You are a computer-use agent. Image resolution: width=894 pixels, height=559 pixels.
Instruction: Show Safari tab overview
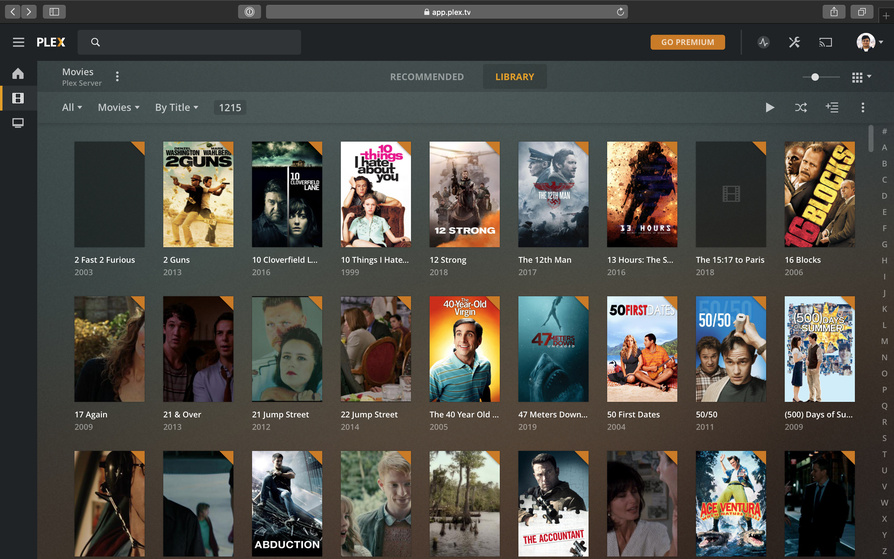(x=862, y=11)
